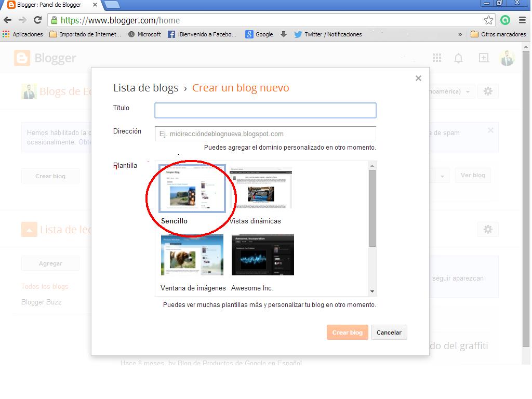Focus the Dirección input field
Image resolution: width=532 pixels, height=399 pixels.
[x=265, y=134]
